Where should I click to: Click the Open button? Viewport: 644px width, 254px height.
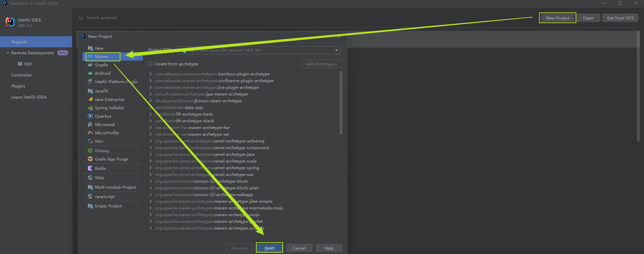[x=588, y=18]
